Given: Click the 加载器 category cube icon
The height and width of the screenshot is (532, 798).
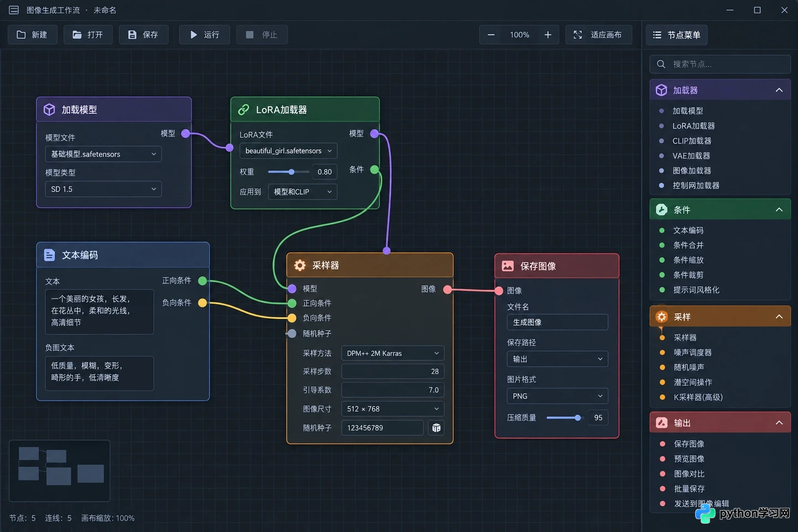Looking at the screenshot, I should tap(662, 90).
